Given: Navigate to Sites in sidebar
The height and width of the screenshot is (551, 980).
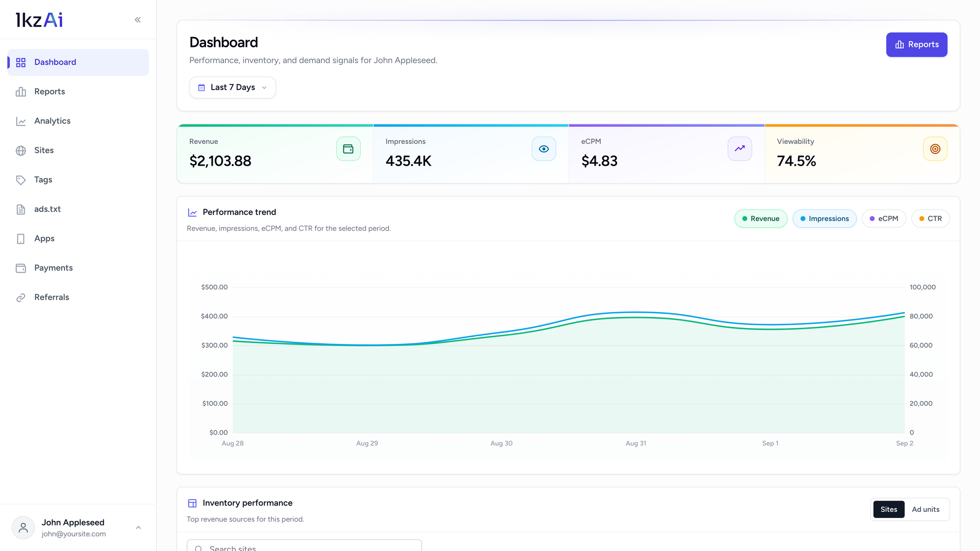Looking at the screenshot, I should coord(78,151).
